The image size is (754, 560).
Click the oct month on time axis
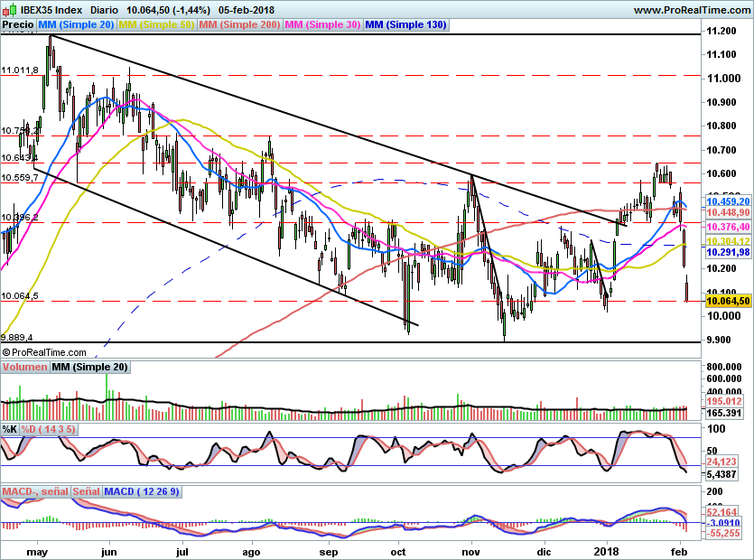coord(398,552)
